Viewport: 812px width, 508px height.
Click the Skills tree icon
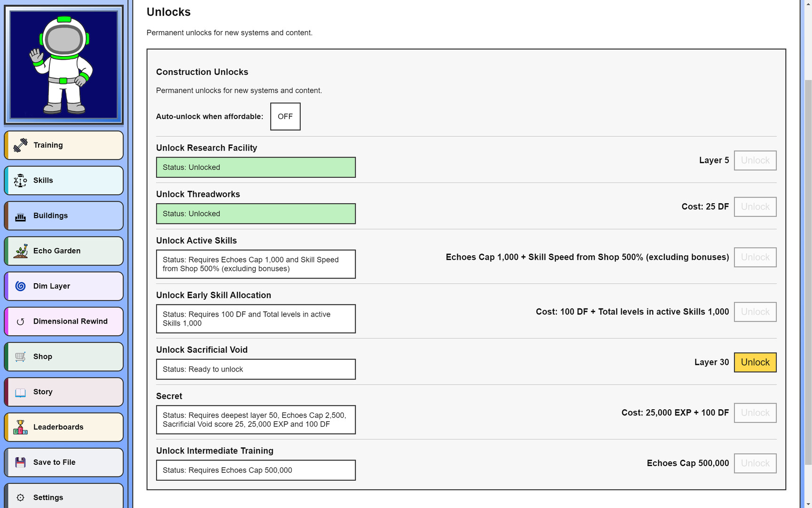[x=20, y=181]
